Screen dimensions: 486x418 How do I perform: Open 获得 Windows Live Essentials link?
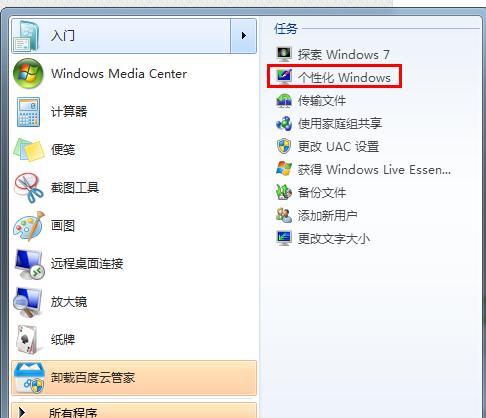pyautogui.click(x=363, y=169)
